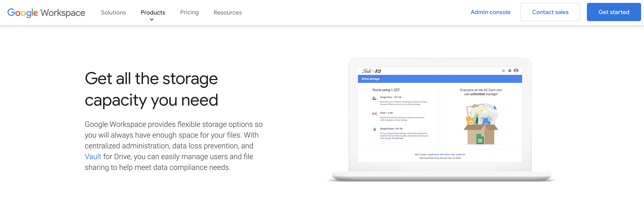
Task: Click the Get started button
Action: [614, 12]
